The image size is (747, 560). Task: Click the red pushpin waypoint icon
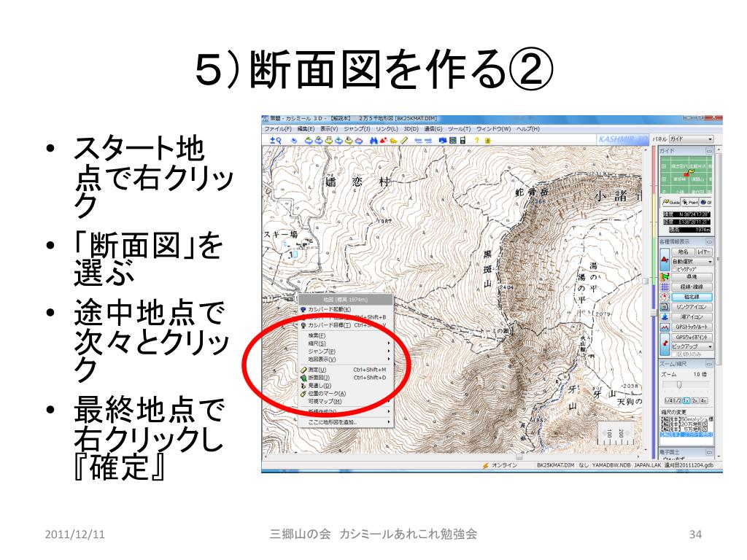pyautogui.click(x=665, y=344)
